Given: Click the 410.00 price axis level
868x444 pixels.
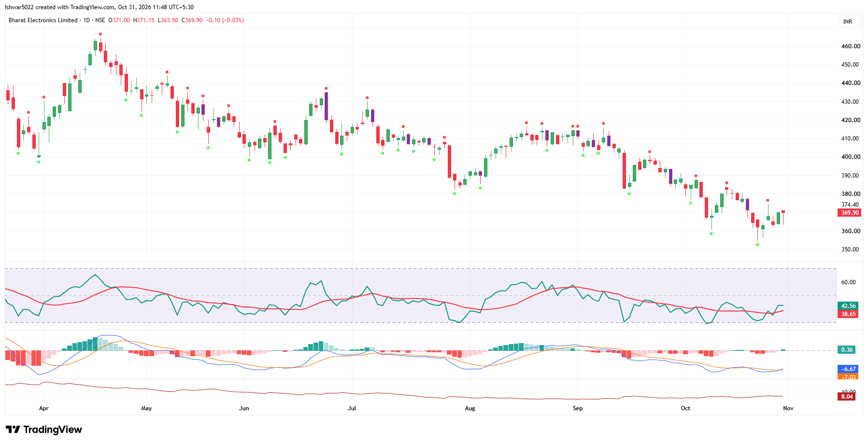Looking at the screenshot, I should tap(850, 139).
